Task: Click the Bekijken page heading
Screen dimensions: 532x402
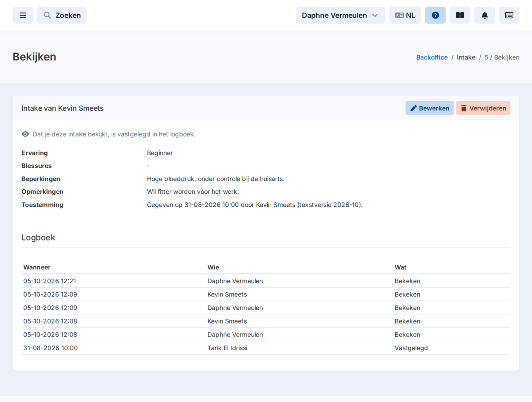Action: pyautogui.click(x=34, y=57)
